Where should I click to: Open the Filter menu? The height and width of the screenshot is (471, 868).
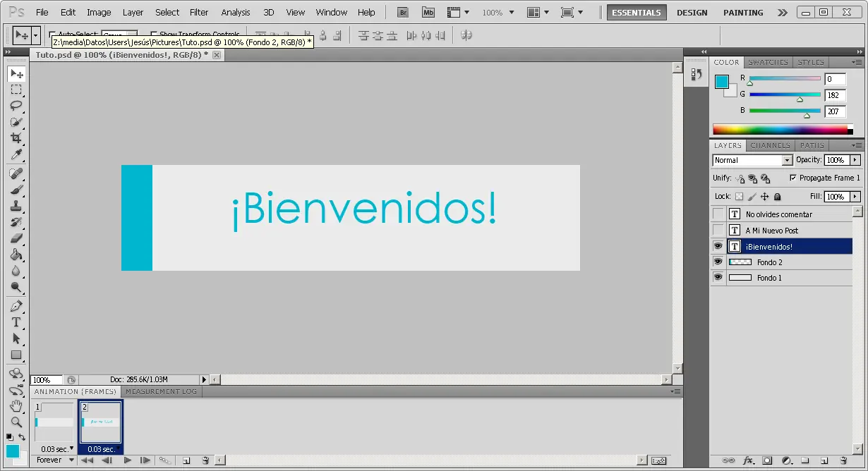[199, 12]
